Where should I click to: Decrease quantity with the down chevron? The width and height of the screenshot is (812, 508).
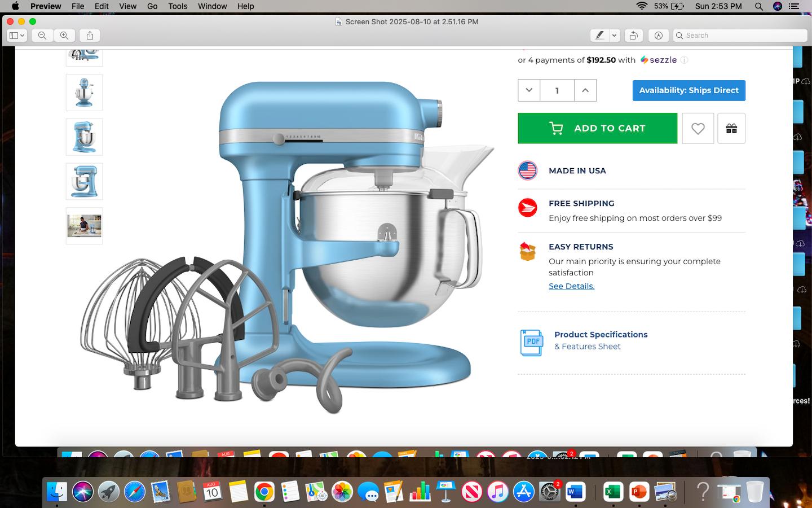pos(529,90)
